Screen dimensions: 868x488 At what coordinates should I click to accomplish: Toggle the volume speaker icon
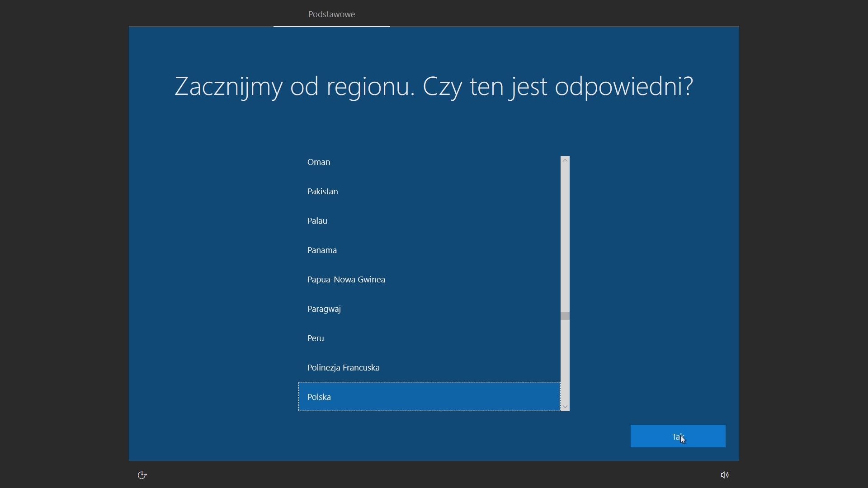(725, 475)
